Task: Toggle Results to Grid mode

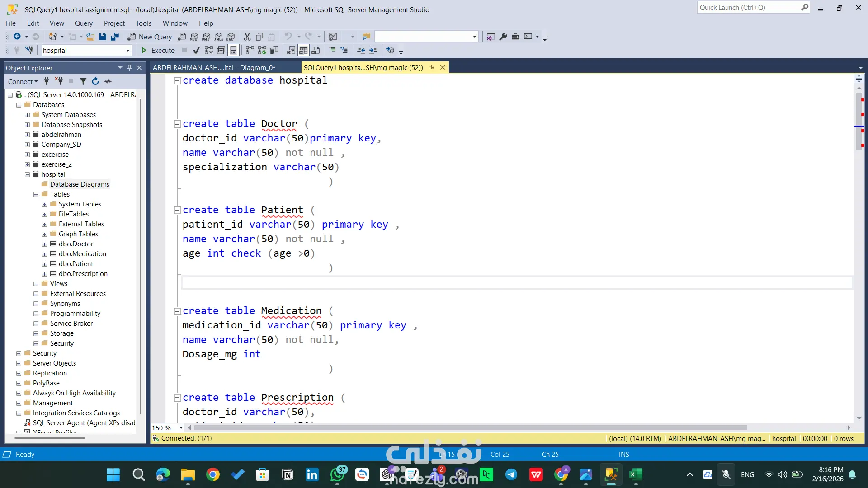Action: pos(303,50)
